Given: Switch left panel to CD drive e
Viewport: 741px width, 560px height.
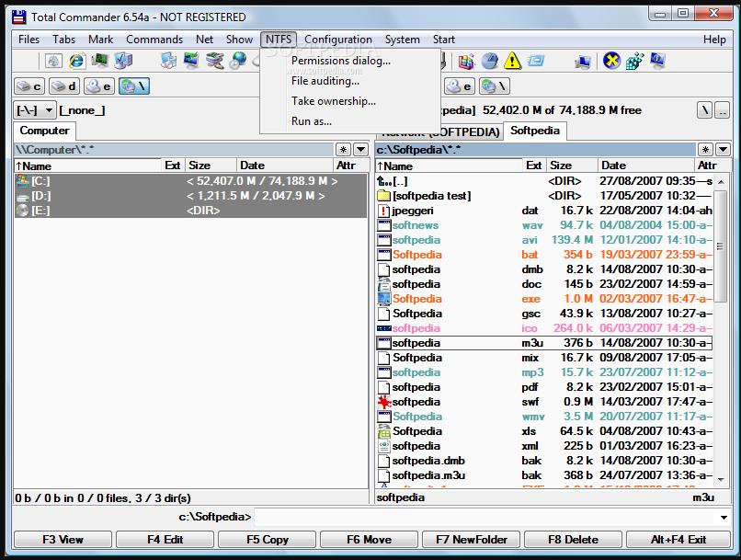Looking at the screenshot, I should pyautogui.click(x=99, y=86).
